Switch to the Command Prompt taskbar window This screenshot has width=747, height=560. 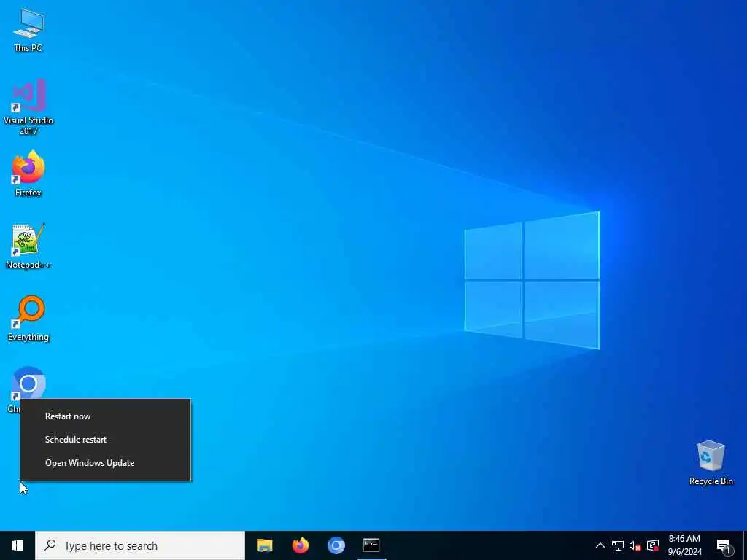371,545
